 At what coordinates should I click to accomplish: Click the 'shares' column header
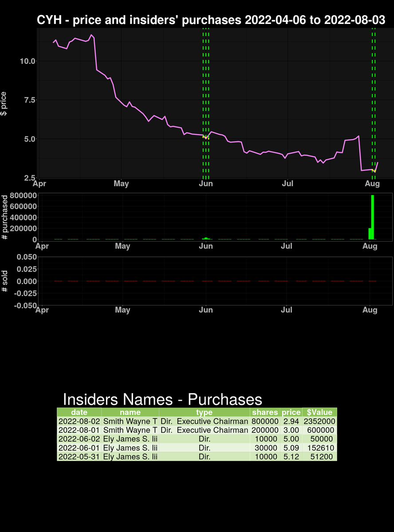click(x=265, y=412)
